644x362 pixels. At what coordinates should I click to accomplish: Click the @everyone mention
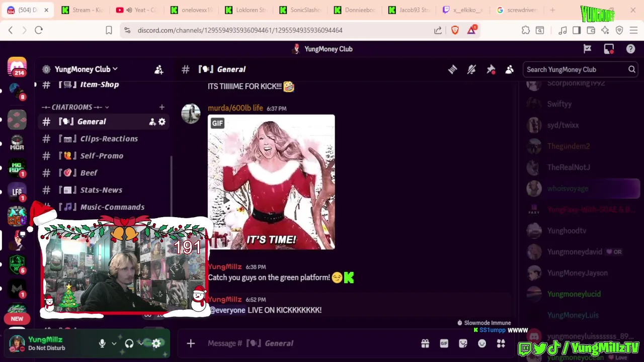coord(227,310)
